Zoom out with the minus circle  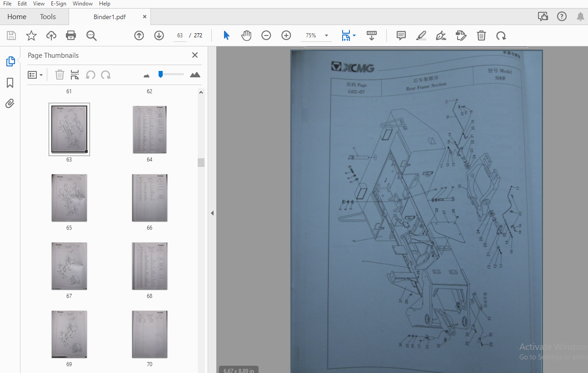click(266, 35)
